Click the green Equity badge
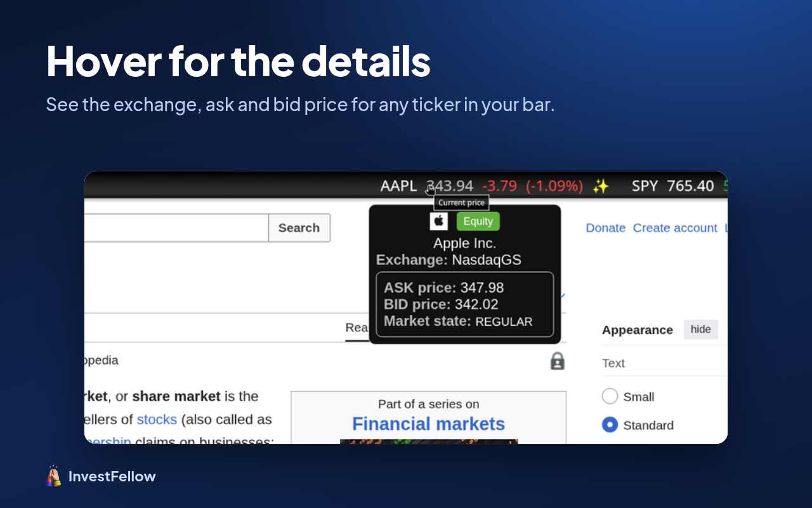The height and width of the screenshot is (508, 812). pyautogui.click(x=478, y=221)
